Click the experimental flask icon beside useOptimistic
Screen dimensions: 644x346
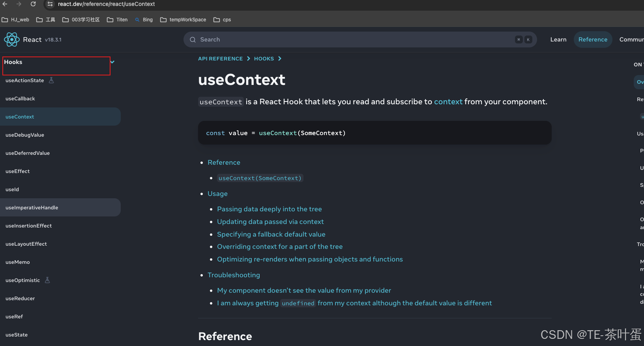coord(47,280)
